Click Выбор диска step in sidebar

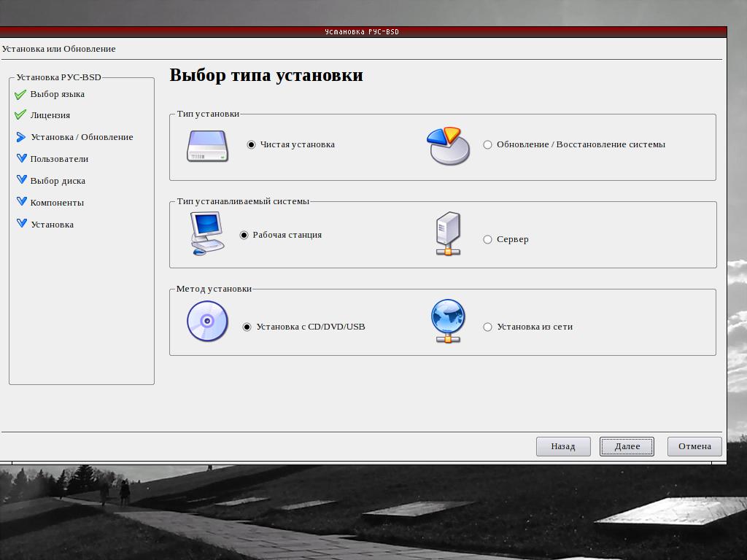[58, 181]
